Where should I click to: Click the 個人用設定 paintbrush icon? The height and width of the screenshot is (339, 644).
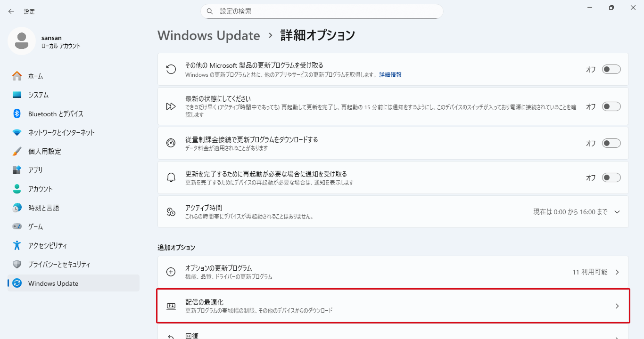click(x=17, y=151)
